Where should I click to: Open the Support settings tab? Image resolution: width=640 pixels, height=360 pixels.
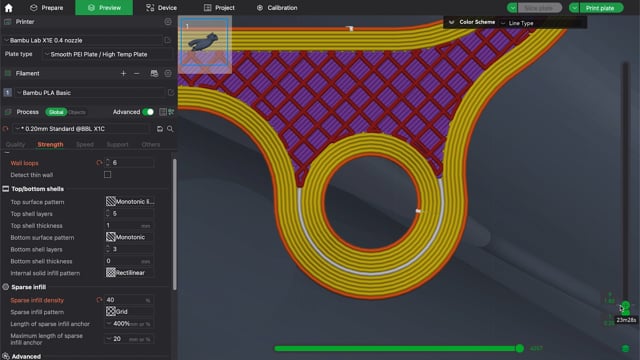pos(118,144)
